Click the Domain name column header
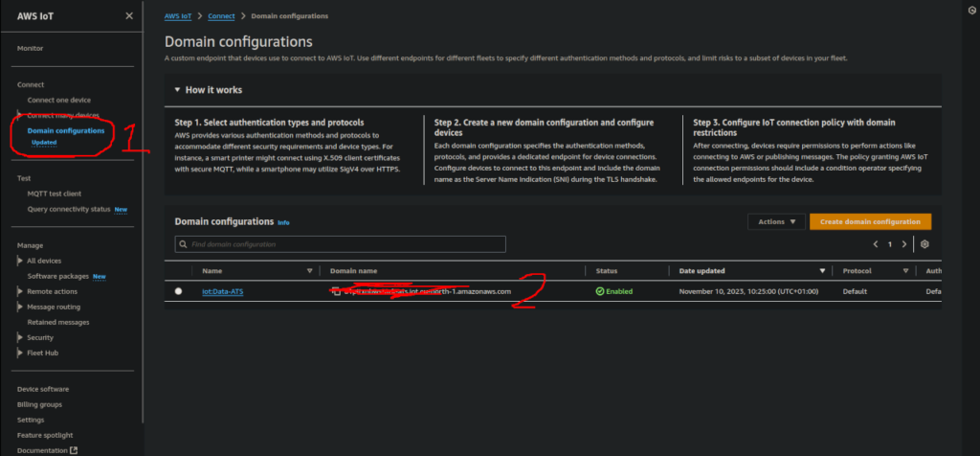The image size is (980, 456). 353,271
